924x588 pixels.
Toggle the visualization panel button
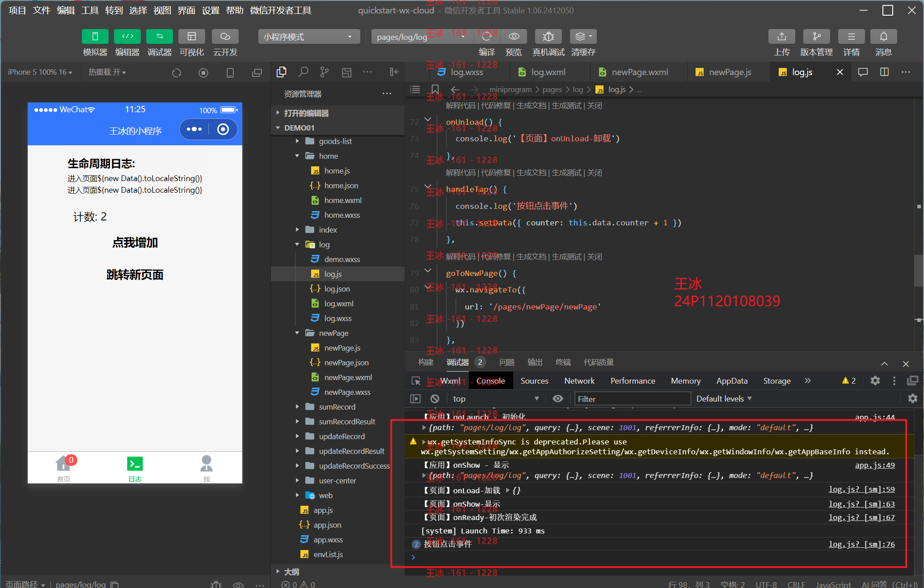192,36
